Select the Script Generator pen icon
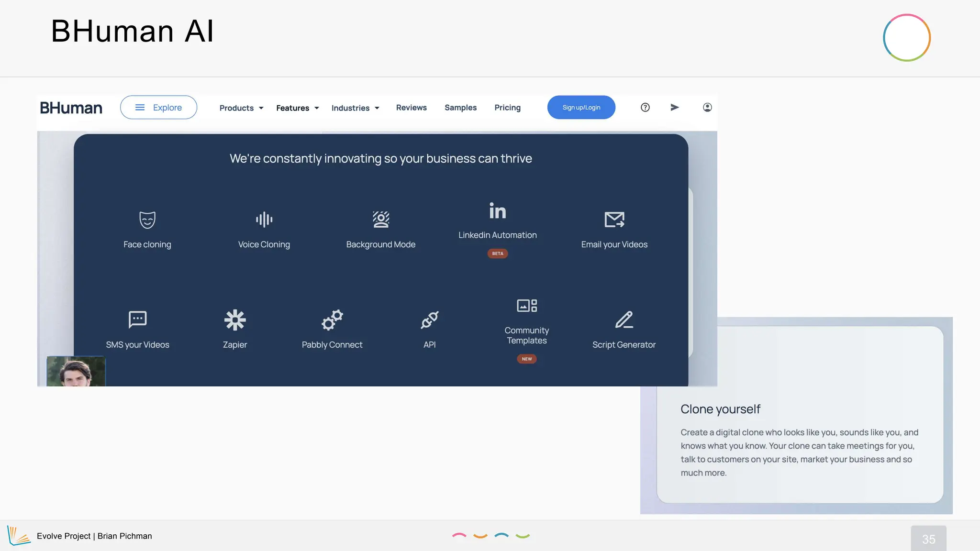The height and width of the screenshot is (551, 980). (624, 320)
